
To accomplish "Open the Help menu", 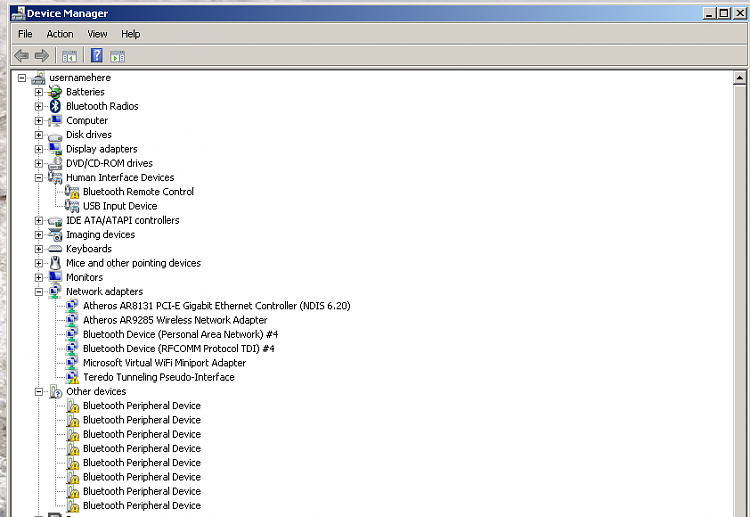I will pos(131,34).
